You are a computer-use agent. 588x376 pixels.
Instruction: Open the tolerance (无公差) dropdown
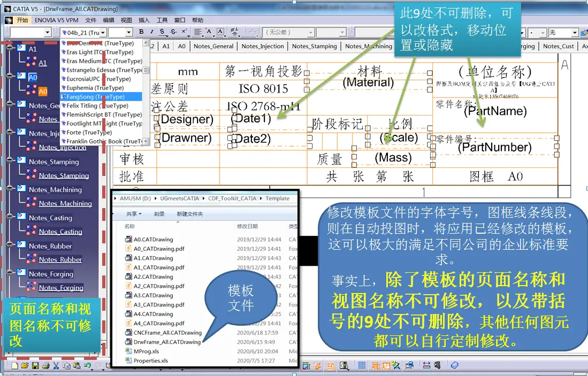pos(310,33)
